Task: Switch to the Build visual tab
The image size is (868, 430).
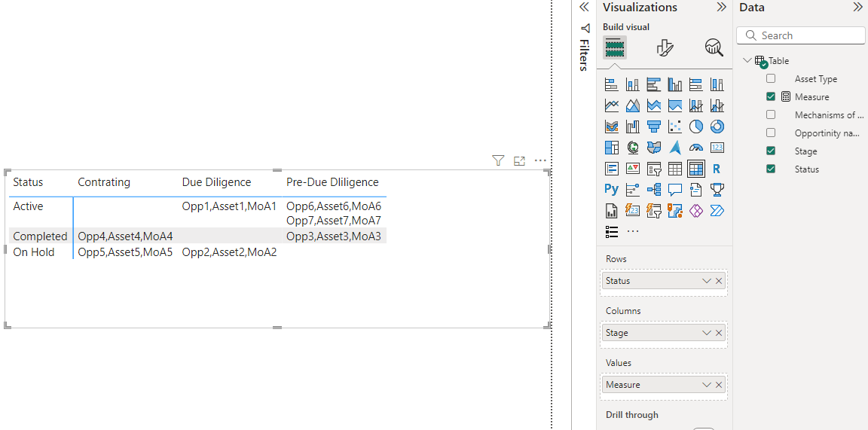Action: click(x=615, y=47)
